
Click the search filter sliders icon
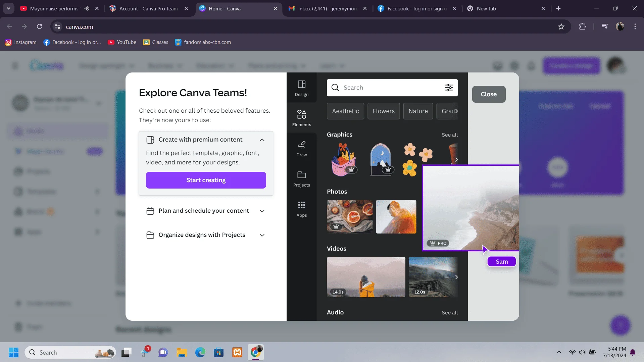[449, 88]
